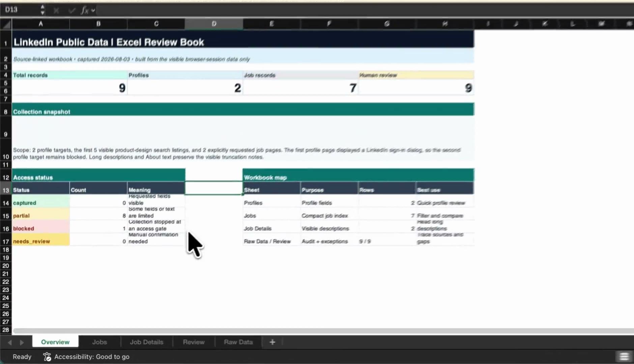Select column F header
The image size is (634, 364).
coord(329,24)
